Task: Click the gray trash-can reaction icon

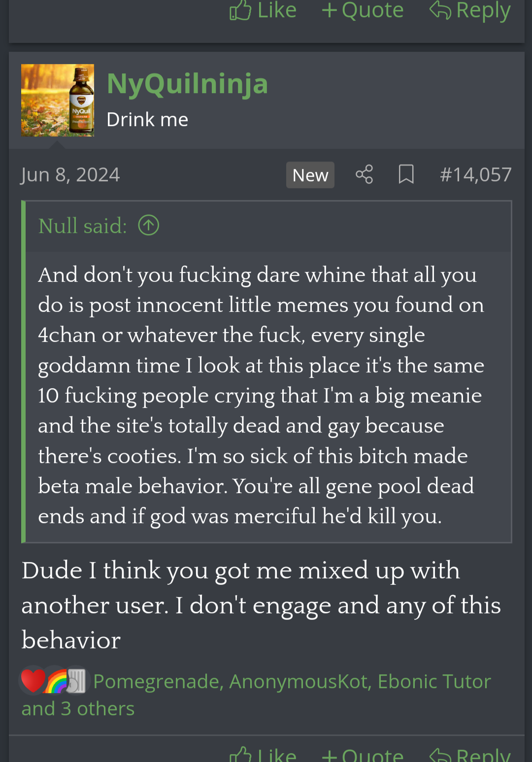Action: pyautogui.click(x=76, y=681)
